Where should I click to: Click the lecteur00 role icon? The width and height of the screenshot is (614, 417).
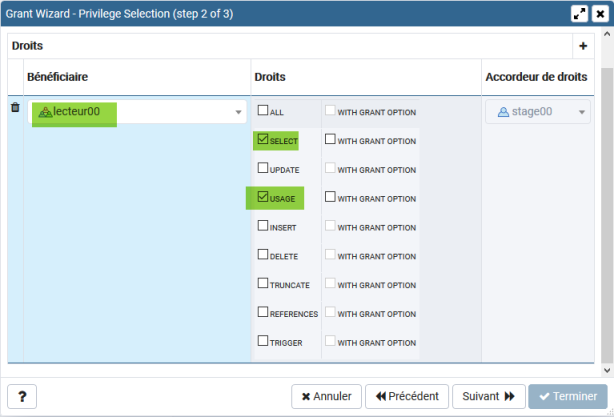pyautogui.click(x=45, y=113)
